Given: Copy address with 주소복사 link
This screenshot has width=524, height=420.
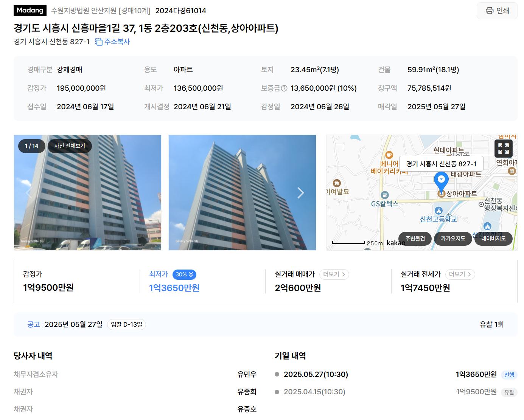Looking at the screenshot, I should click(112, 42).
